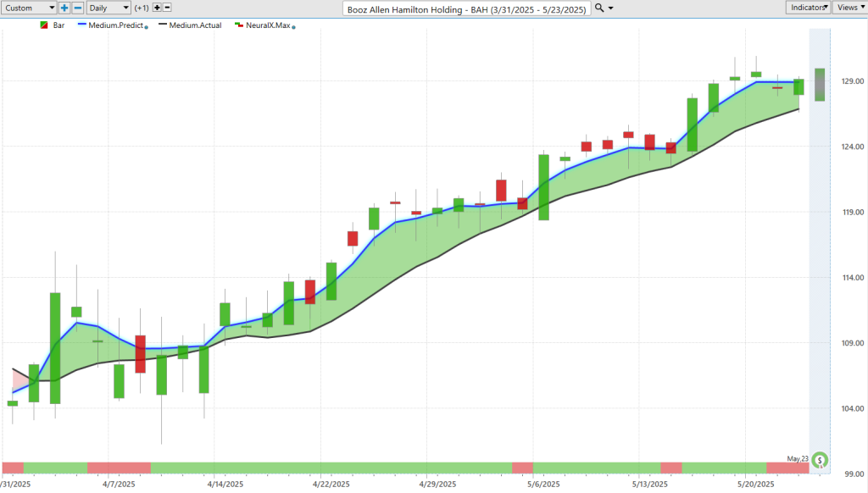Click the black plus forecast increment button

(157, 8)
